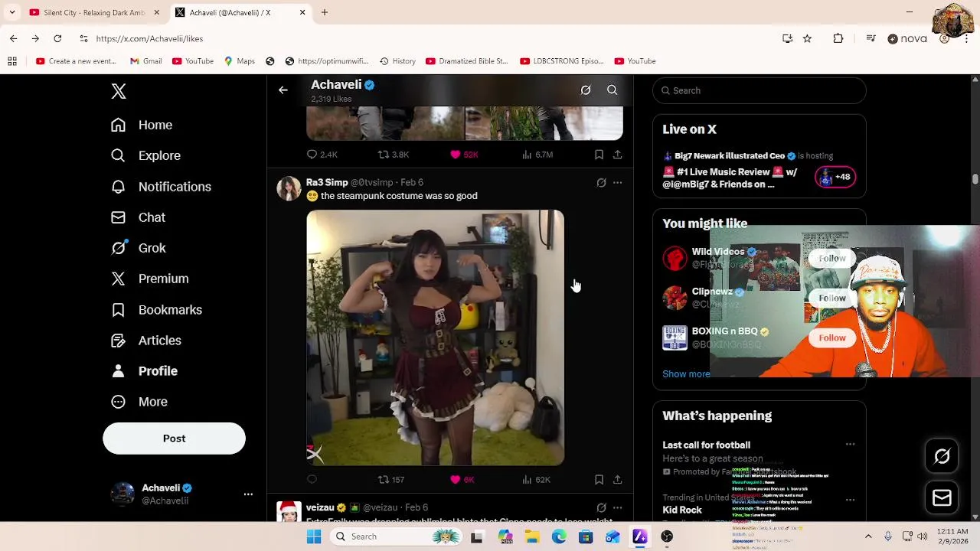
Task: Follow the Clipnewz account
Action: click(x=831, y=298)
